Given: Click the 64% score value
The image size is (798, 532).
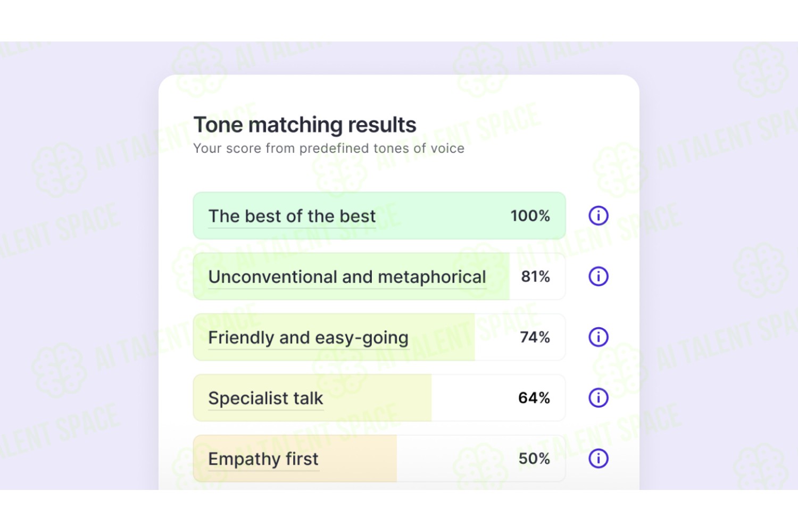Looking at the screenshot, I should (534, 397).
